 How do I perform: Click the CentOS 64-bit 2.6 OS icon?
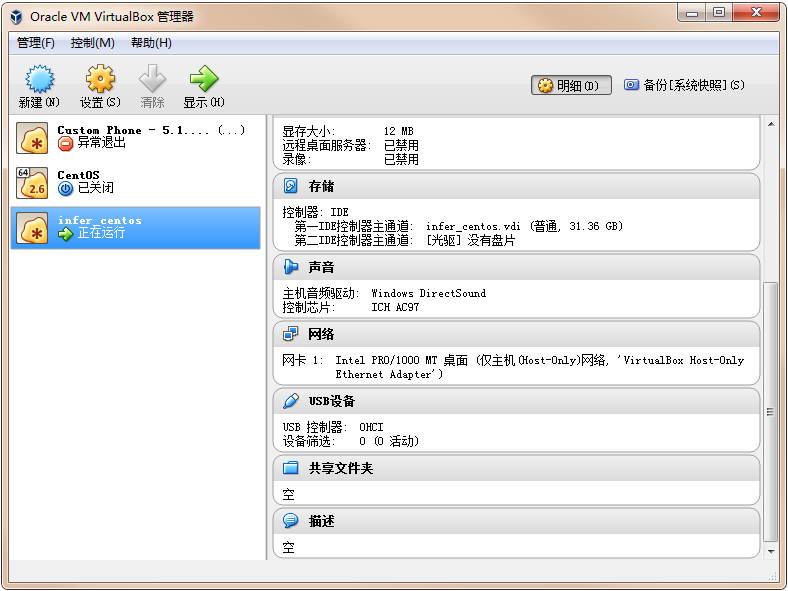32,183
